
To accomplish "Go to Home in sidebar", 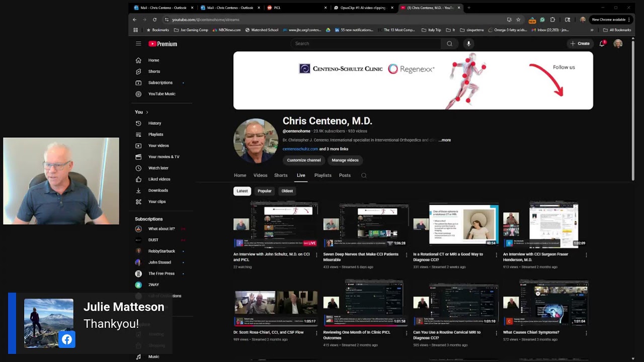I will click(x=153, y=60).
